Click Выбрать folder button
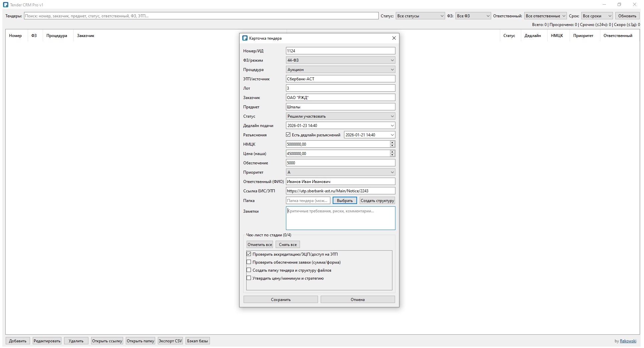 pos(345,201)
